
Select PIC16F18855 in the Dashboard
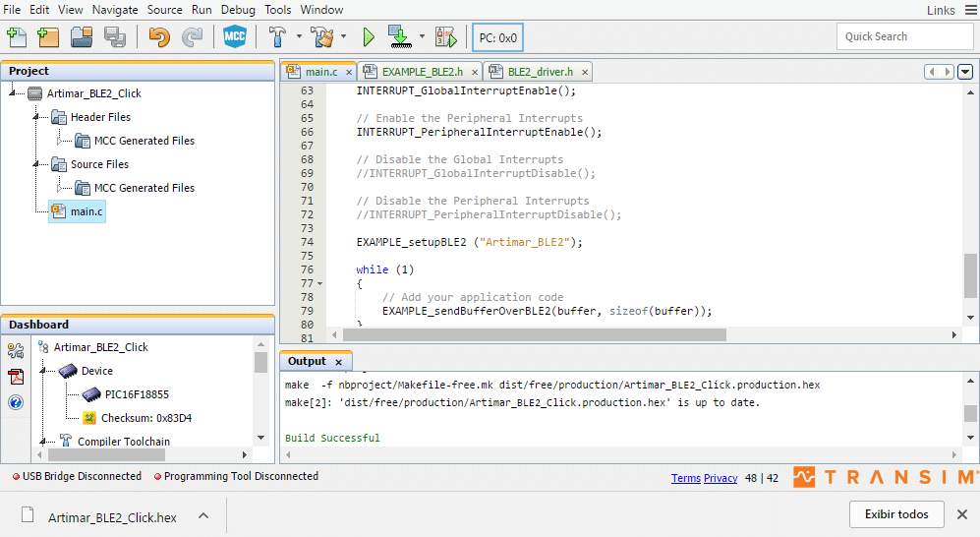tap(137, 394)
